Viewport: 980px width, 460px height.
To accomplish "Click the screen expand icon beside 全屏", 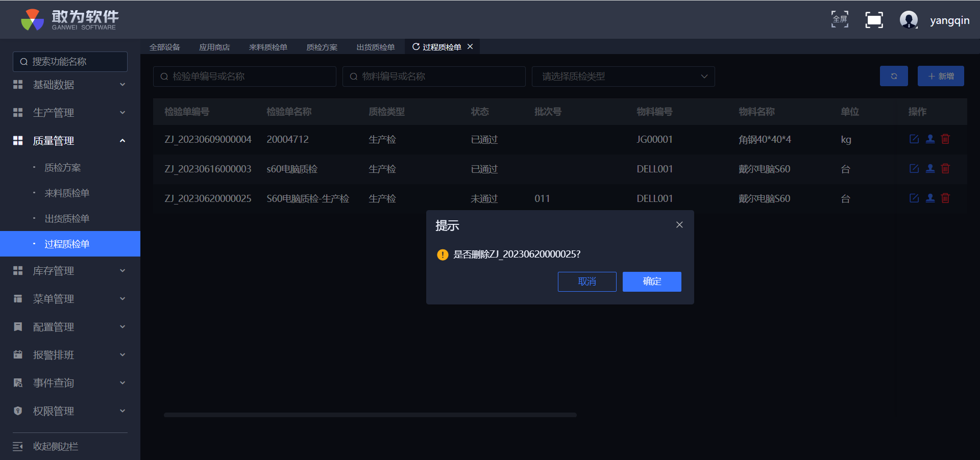I will (x=874, y=20).
